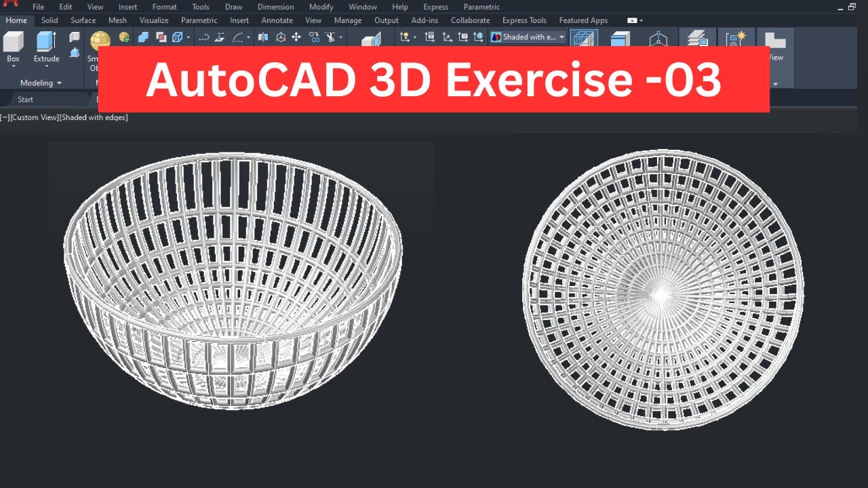868x488 pixels.
Task: Click the copy objects circles icon
Action: point(314,37)
